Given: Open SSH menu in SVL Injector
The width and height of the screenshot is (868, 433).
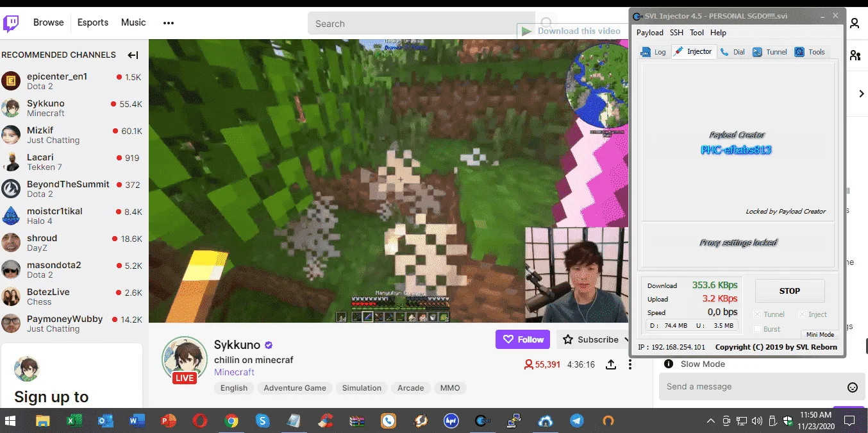Looking at the screenshot, I should pos(676,33).
